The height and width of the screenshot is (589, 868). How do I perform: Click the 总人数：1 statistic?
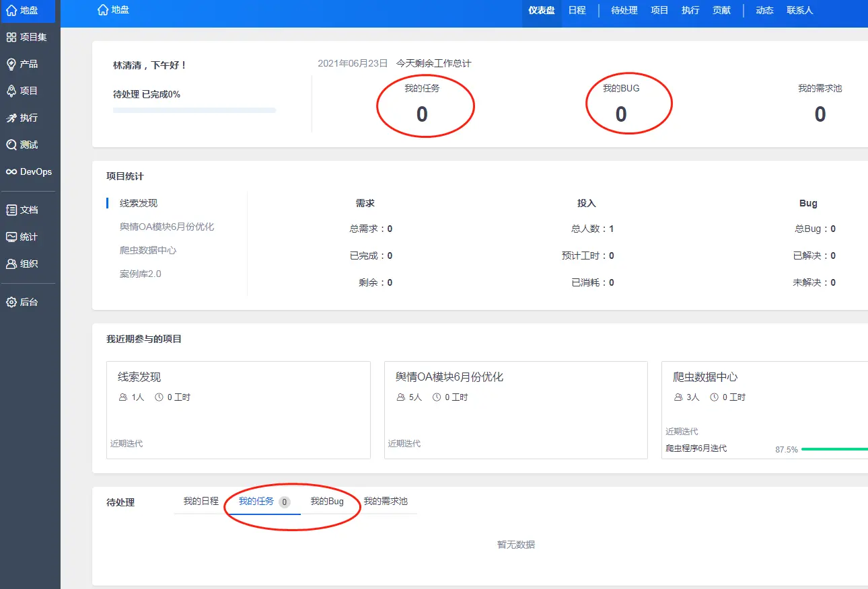(592, 229)
